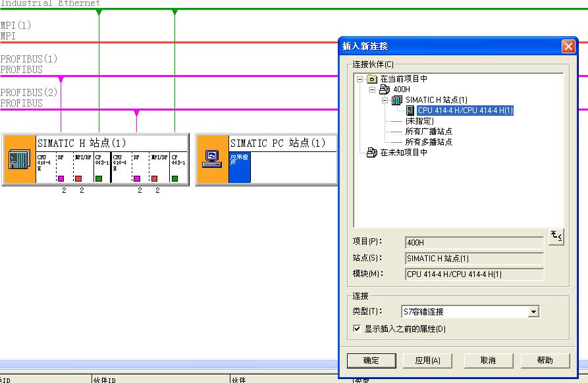The width and height of the screenshot is (588, 383).
Task: Select the blue application module in PC station
Action: click(x=240, y=167)
